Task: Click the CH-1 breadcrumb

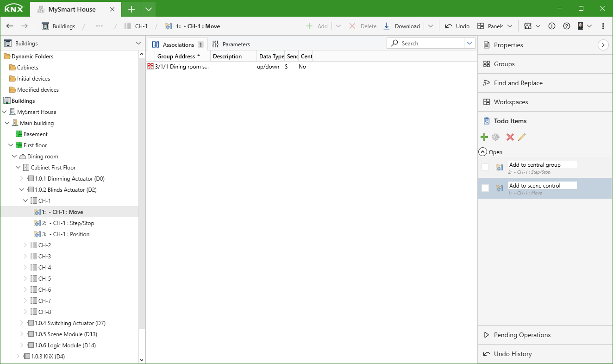Action: coord(136,26)
